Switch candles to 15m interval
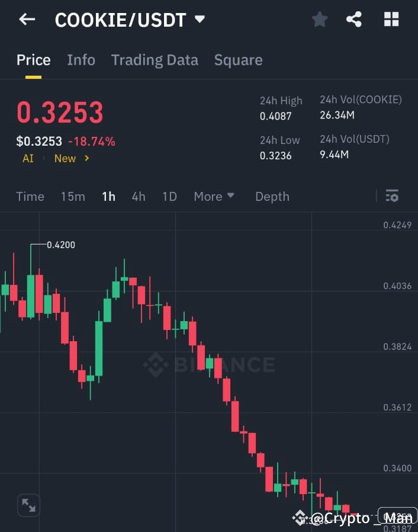 coord(73,196)
